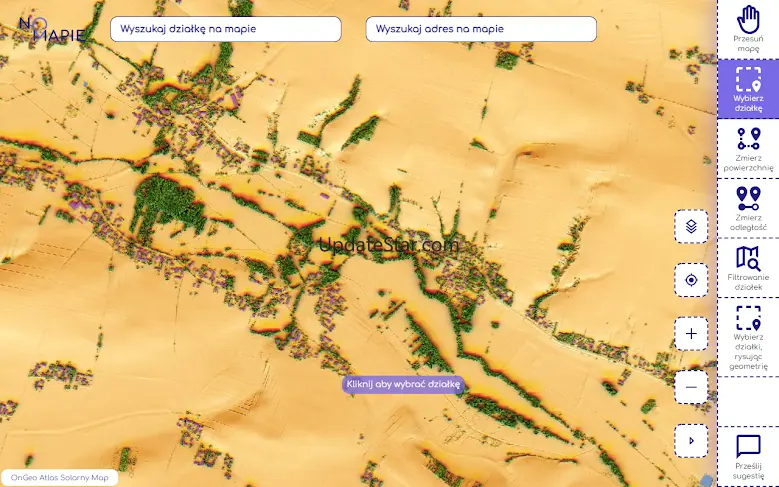Select Wybierz działki, rysując geometrię tool
The width and height of the screenshot is (779, 487).
point(748,337)
